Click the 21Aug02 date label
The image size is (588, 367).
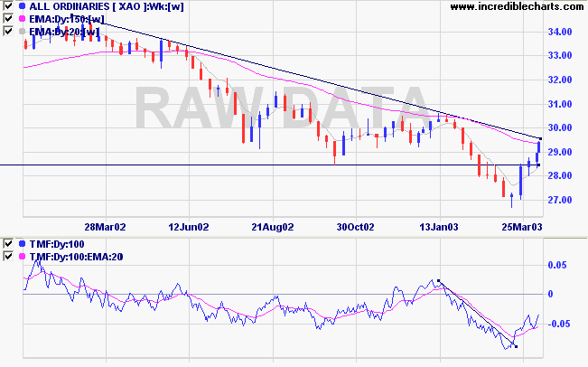click(273, 227)
